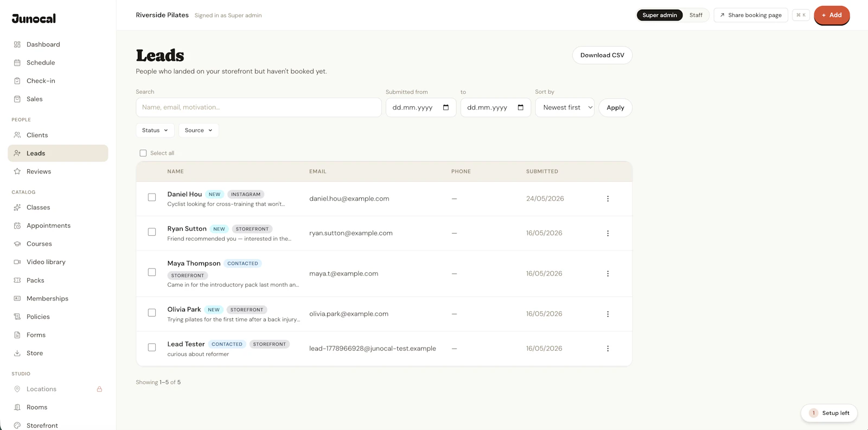Click the Forms document icon
The width and height of the screenshot is (868, 430).
[x=17, y=335]
